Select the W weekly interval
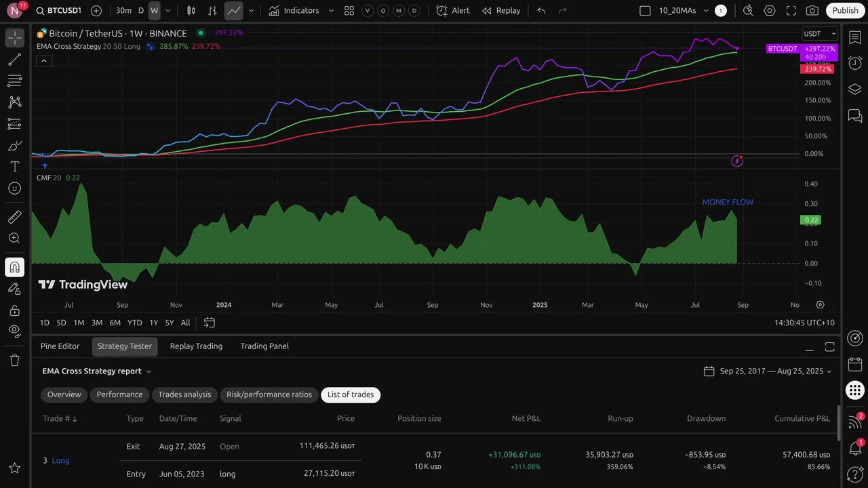868x488 pixels. [154, 11]
